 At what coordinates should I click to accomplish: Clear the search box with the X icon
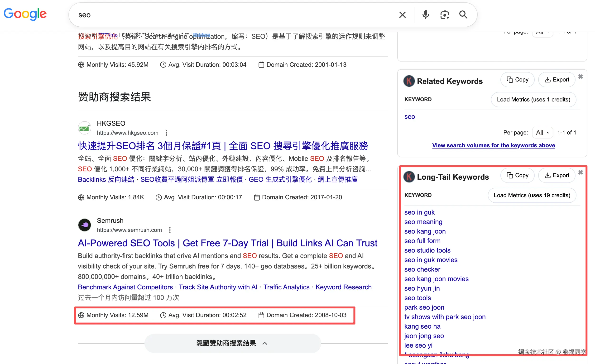[402, 15]
